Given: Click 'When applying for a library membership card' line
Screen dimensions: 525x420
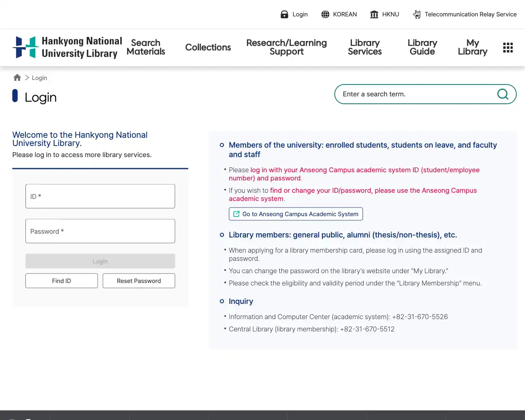Looking at the screenshot, I should 356,254.
